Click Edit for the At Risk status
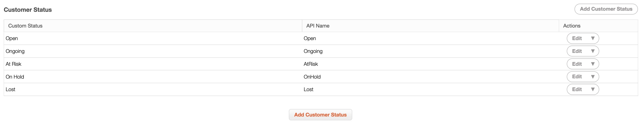This screenshot has width=644, height=124. click(x=577, y=64)
